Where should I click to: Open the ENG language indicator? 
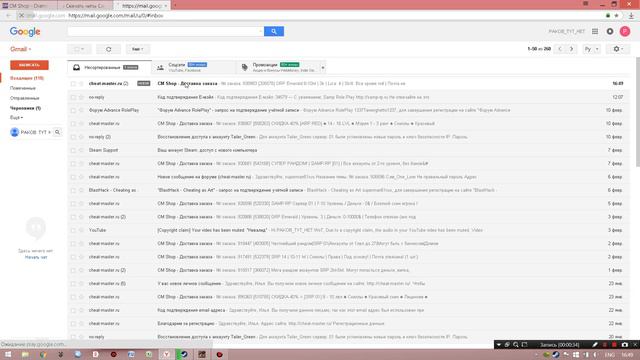609,355
